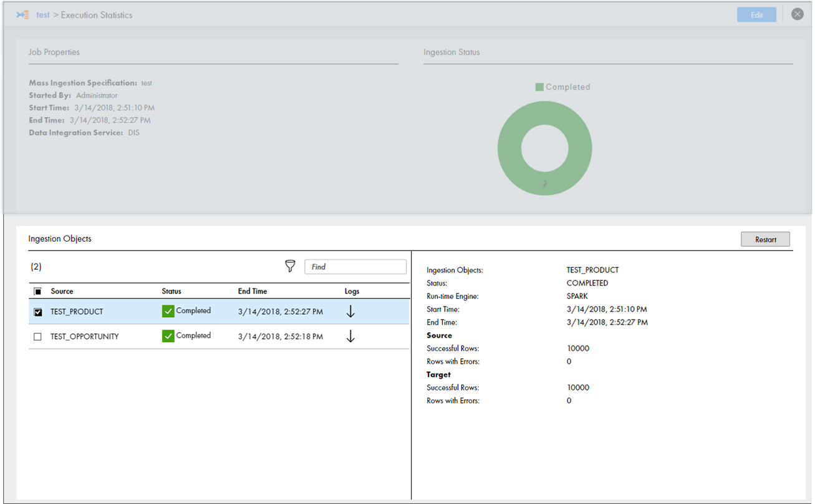Open the test breadcrumb link
The width and height of the screenshot is (815, 504).
pyautogui.click(x=43, y=15)
